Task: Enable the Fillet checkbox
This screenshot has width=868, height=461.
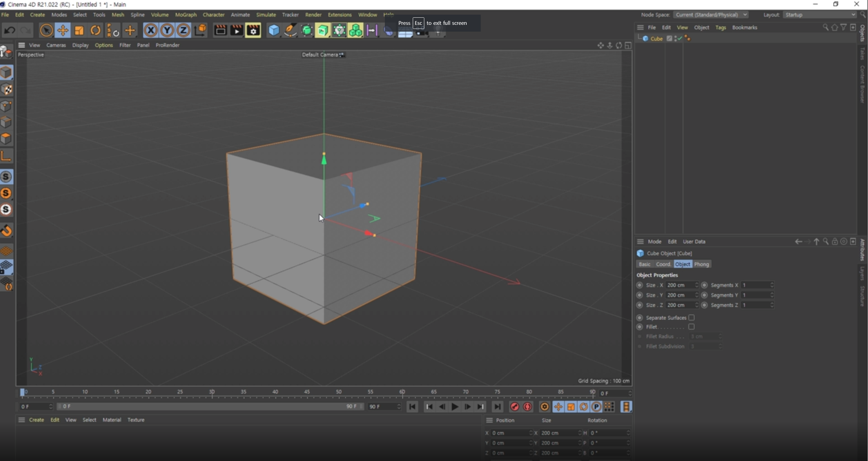Action: [691, 327]
